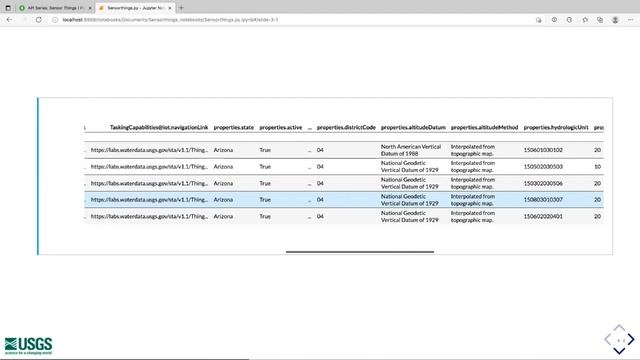Click the properties.hydrologicUnit column header
This screenshot has width=640, height=360.
[x=556, y=127]
